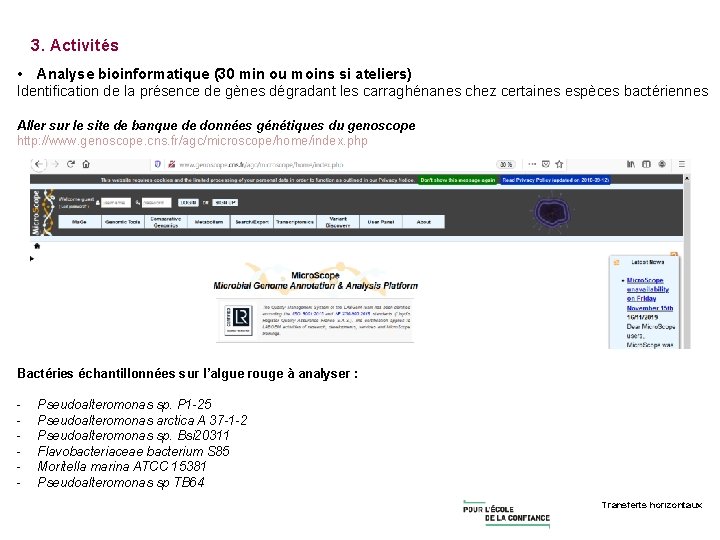Focus the password input field
The height and width of the screenshot is (540, 720).
pos(156,202)
